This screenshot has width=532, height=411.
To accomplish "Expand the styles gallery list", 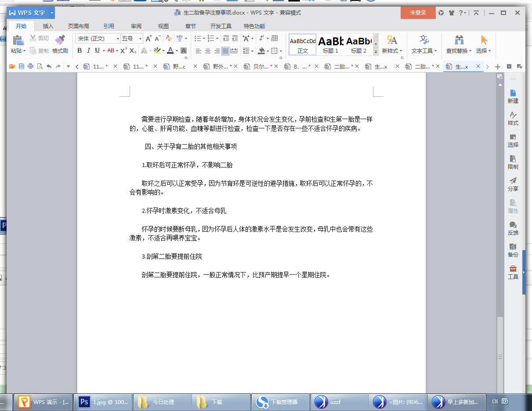I will point(376,52).
